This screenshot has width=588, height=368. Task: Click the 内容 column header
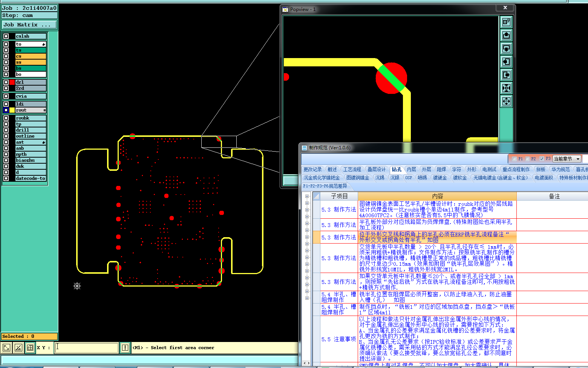coord(437,196)
